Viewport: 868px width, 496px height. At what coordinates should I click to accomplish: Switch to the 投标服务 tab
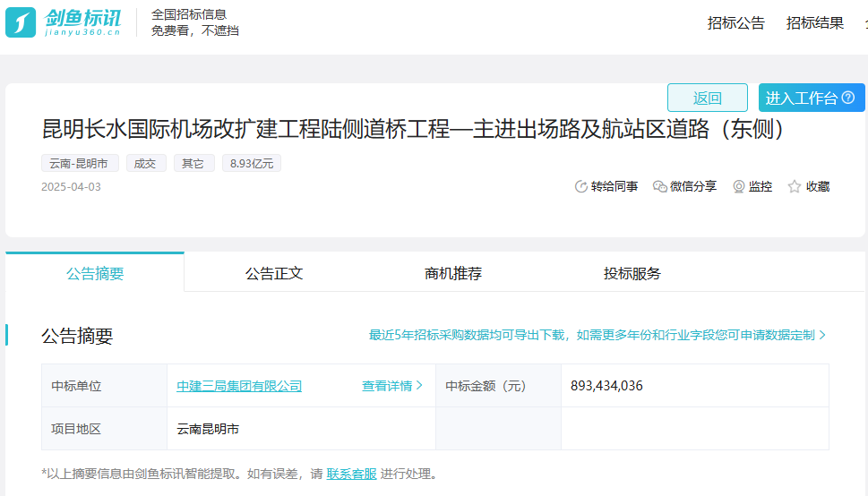(x=632, y=273)
